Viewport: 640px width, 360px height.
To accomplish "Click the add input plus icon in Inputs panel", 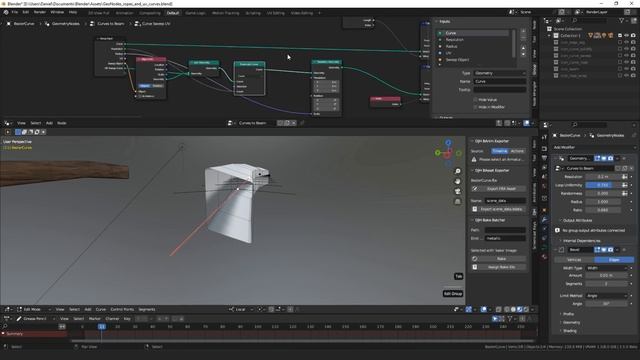I will click(x=523, y=31).
